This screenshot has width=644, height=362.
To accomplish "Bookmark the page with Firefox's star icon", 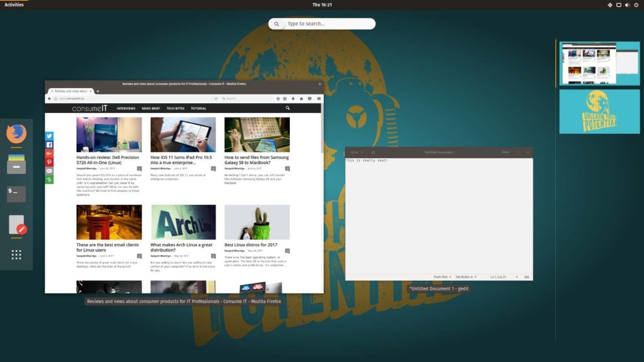I will tap(278, 99).
